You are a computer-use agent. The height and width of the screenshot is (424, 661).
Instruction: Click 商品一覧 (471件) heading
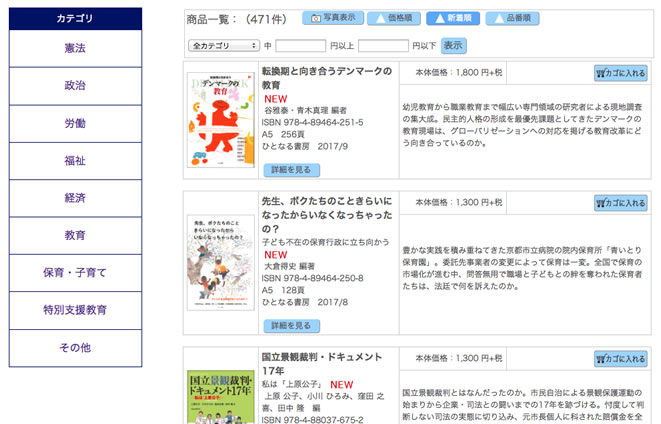click(236, 19)
